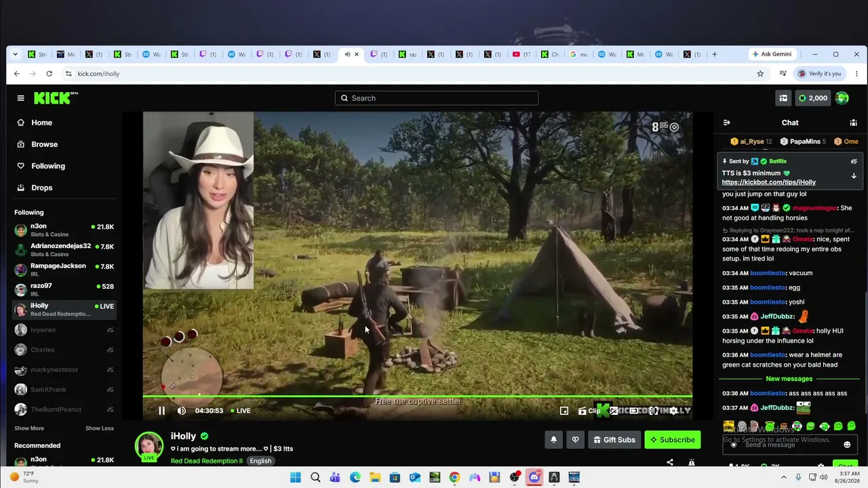Viewport: 868px width, 488px height.
Task: Open RampageJackson channel
Action: [x=64, y=269]
